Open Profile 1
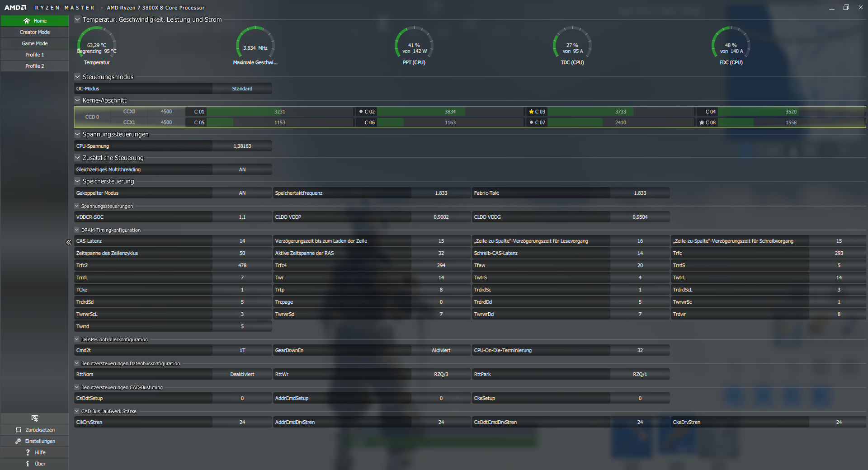Screen dimensions: 868x470 [x=35, y=55]
